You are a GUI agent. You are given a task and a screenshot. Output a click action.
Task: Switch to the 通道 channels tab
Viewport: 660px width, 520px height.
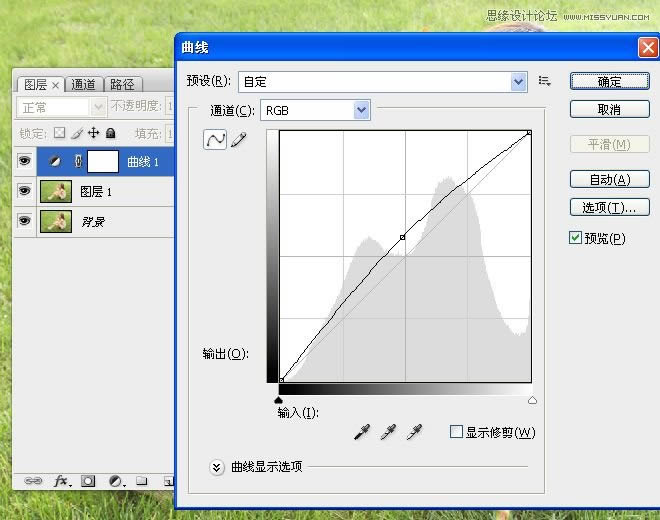(x=84, y=85)
